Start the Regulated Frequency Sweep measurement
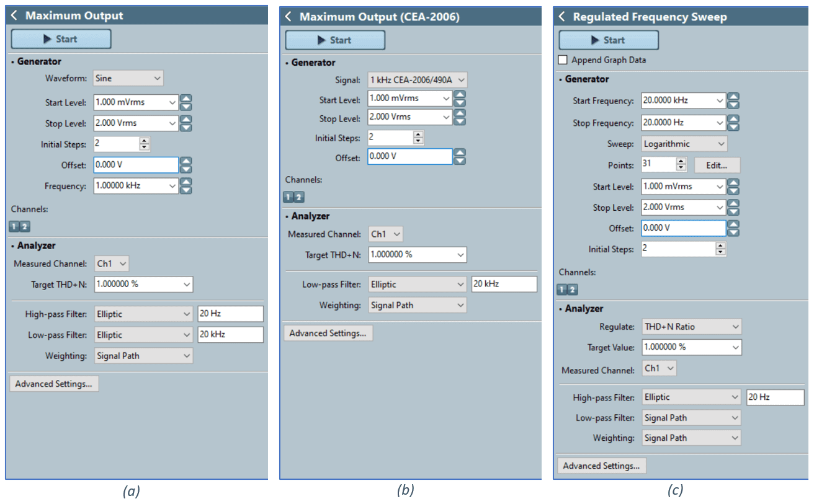The height and width of the screenshot is (504, 814). [x=608, y=40]
